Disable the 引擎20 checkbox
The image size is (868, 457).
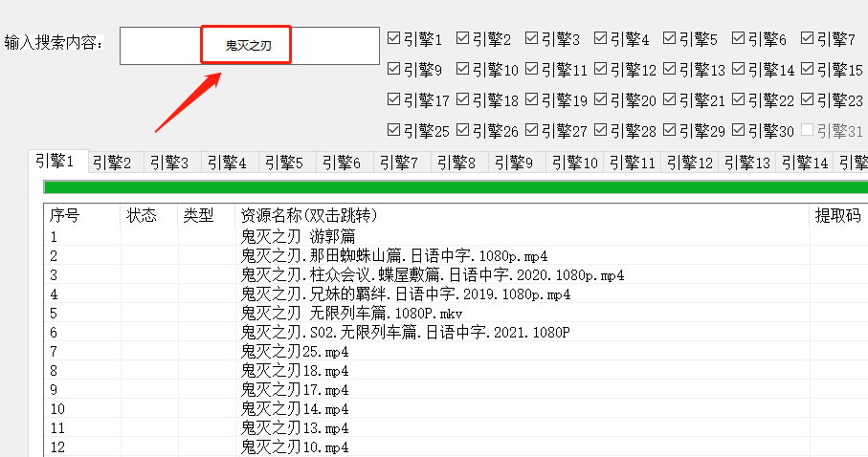[600, 99]
